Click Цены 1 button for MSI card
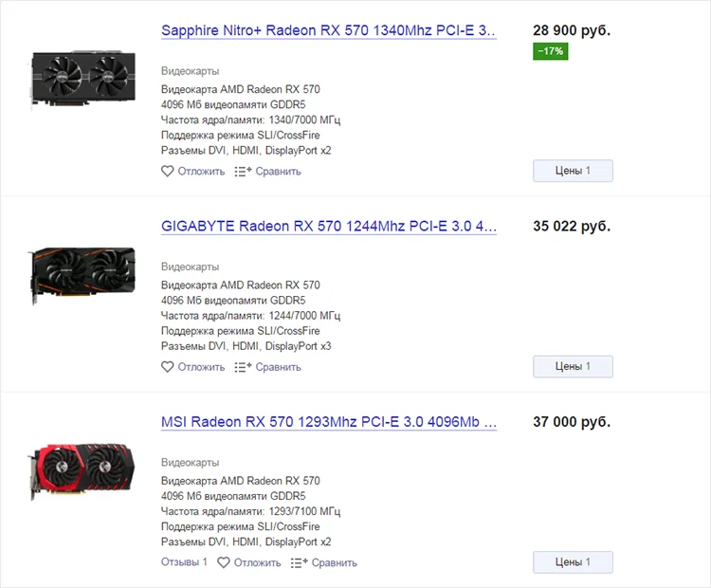 (573, 562)
